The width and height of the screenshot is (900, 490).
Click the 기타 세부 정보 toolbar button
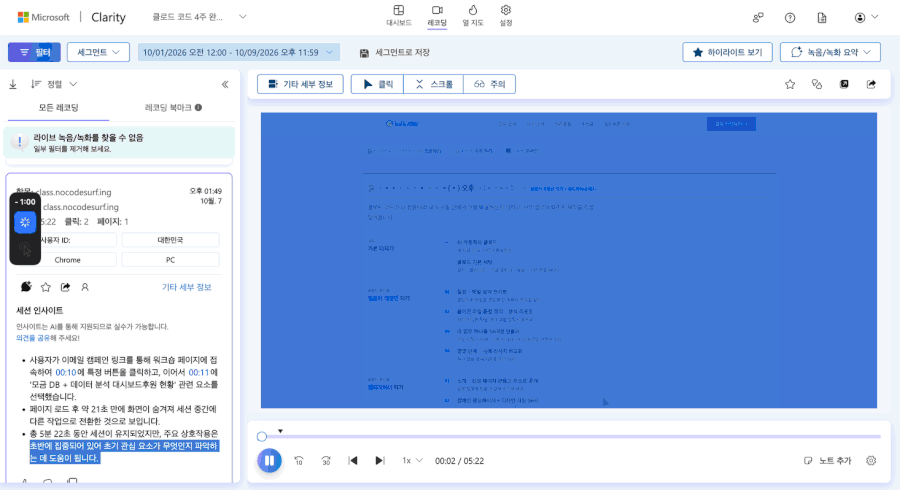click(300, 84)
